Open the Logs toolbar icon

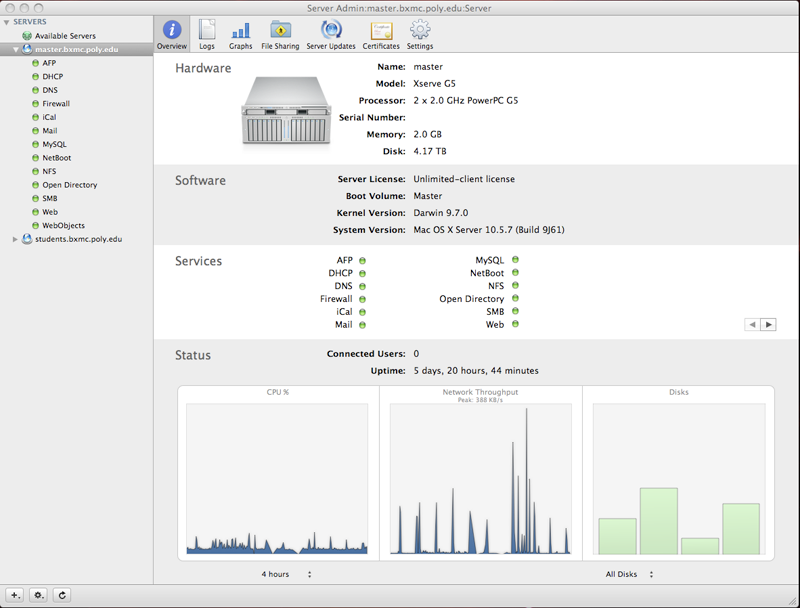point(207,34)
